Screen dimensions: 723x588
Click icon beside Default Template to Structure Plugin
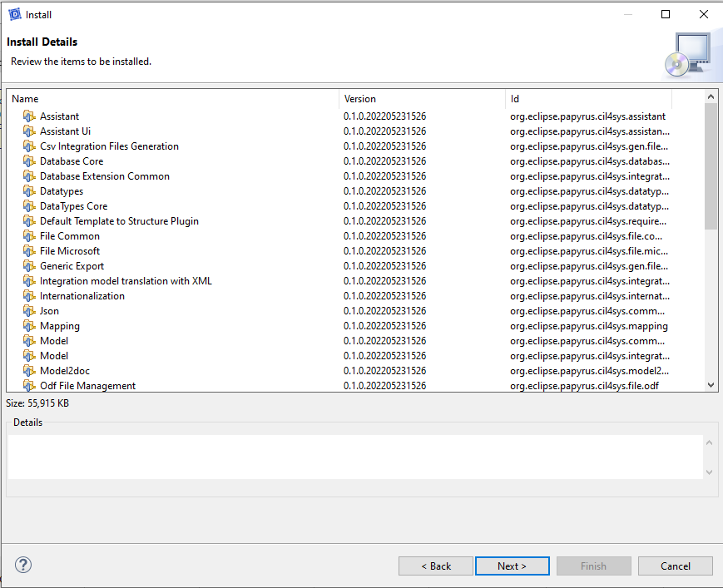pyautogui.click(x=29, y=221)
